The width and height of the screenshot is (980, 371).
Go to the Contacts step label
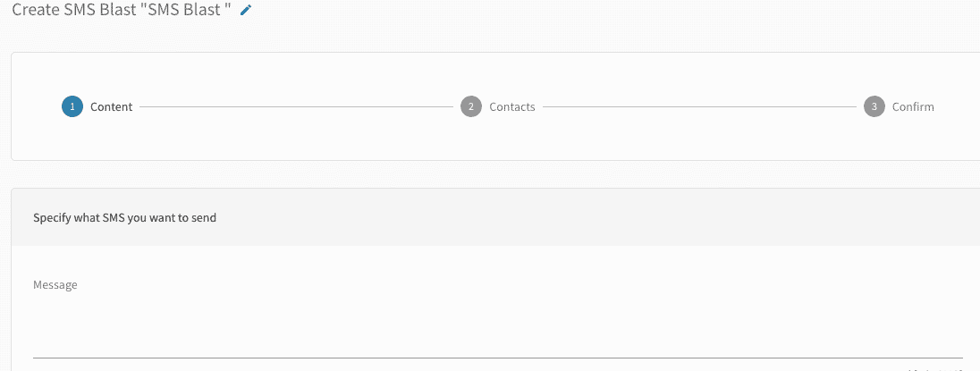(511, 107)
